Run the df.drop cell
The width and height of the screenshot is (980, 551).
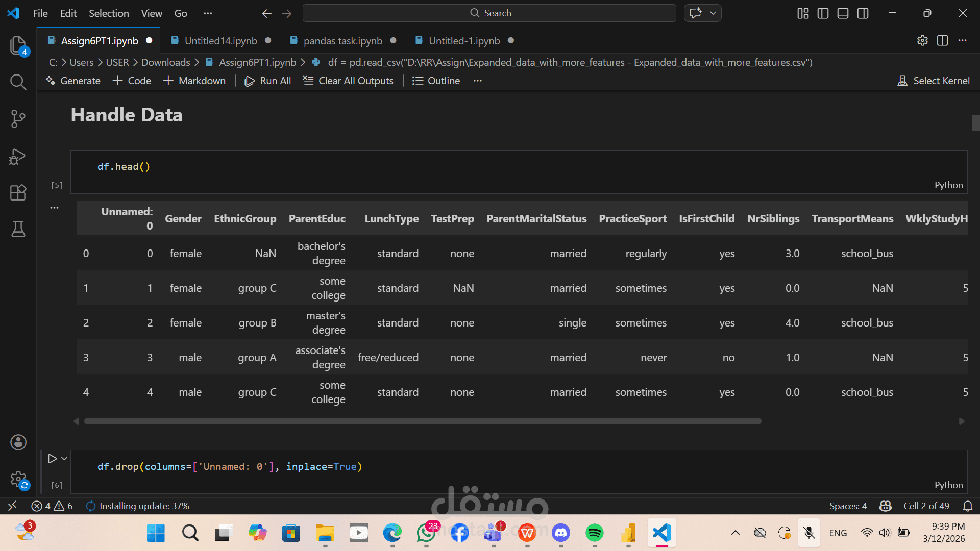52,459
